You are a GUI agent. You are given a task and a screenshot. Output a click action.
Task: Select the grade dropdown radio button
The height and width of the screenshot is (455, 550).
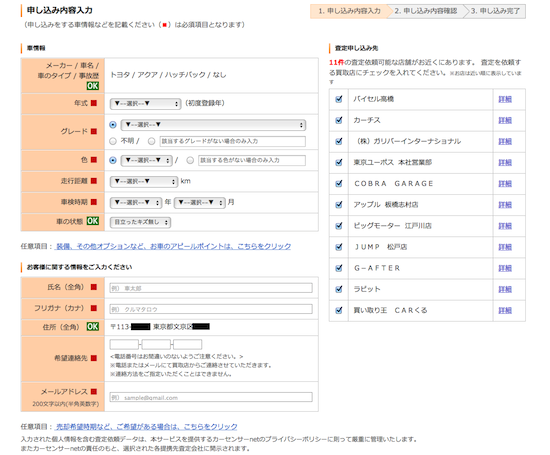113,125
